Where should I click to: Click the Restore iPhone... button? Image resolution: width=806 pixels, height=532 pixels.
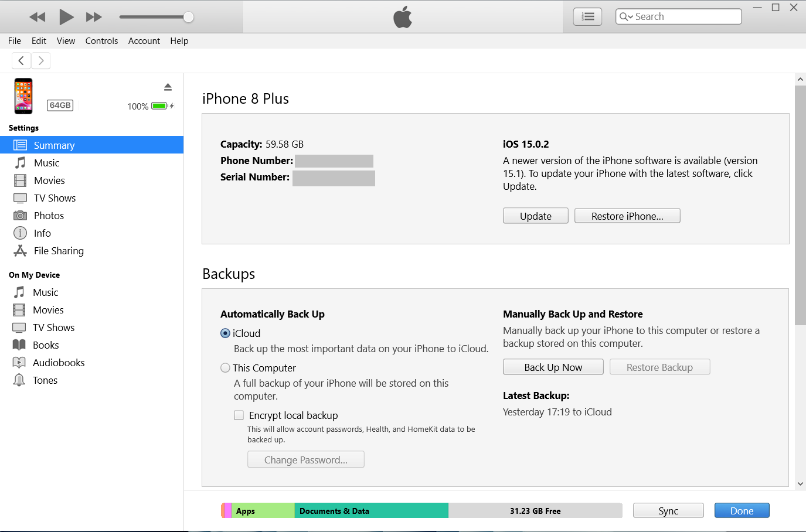point(627,216)
